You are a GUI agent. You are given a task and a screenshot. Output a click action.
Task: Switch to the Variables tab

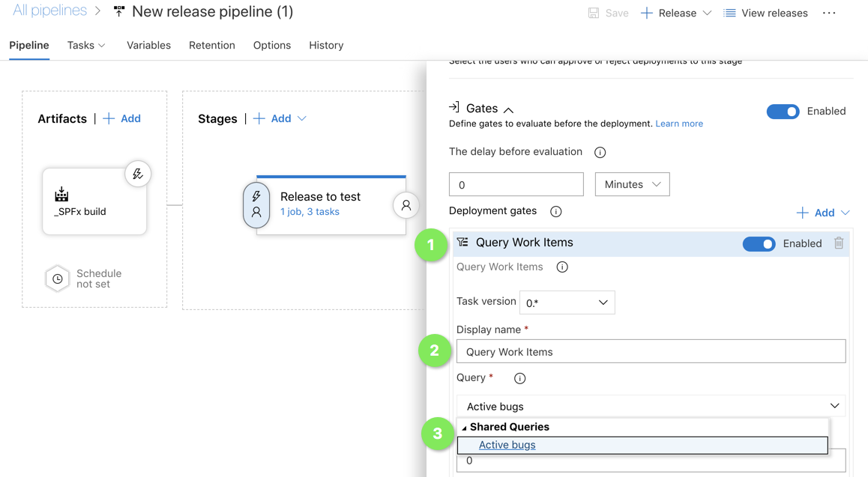(148, 46)
